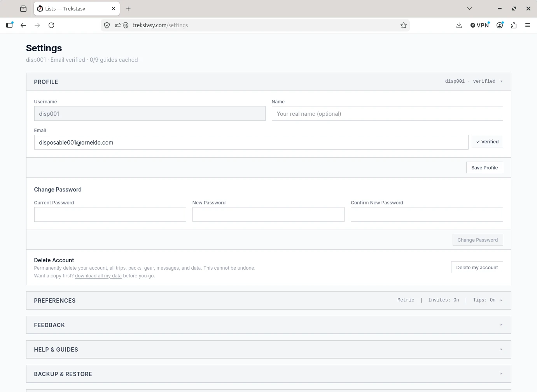Image resolution: width=537 pixels, height=392 pixels.
Task: Open the downloads icon in the toolbar
Action: click(x=459, y=25)
